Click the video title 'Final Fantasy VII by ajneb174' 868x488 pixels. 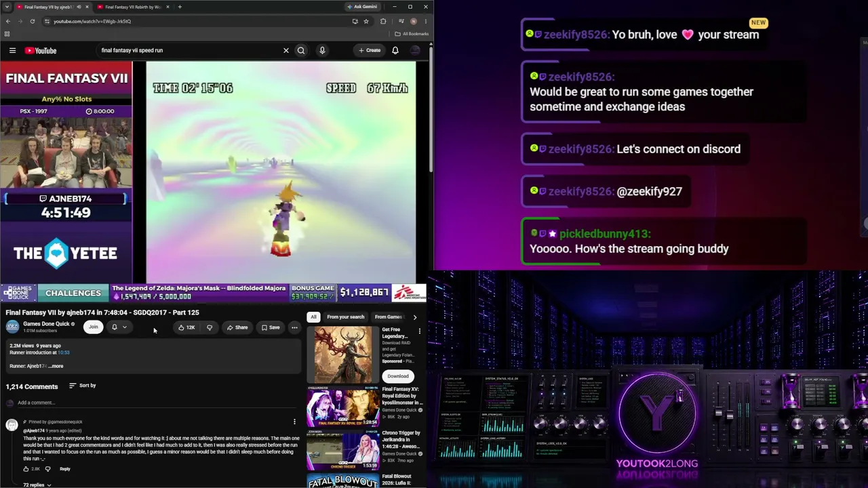click(102, 312)
